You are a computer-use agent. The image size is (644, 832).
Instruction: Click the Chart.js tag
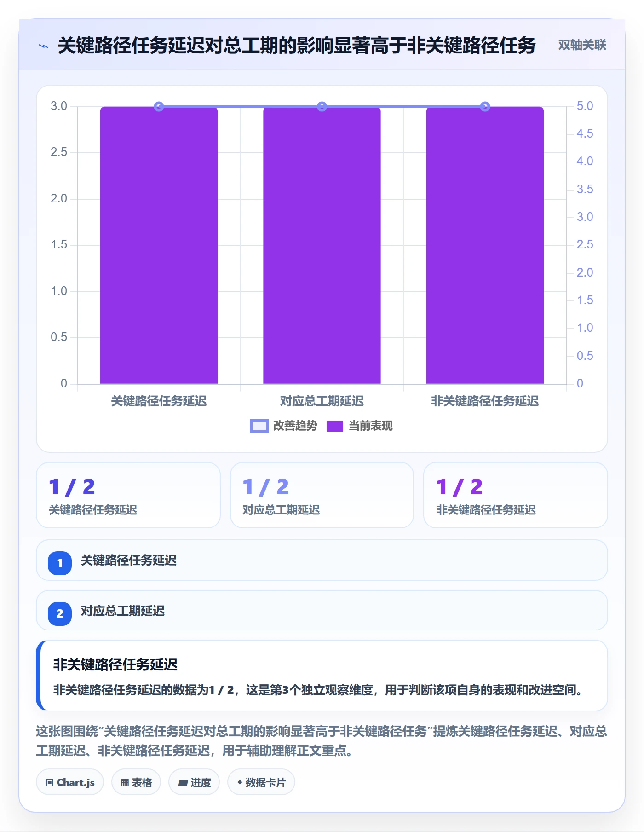click(70, 782)
